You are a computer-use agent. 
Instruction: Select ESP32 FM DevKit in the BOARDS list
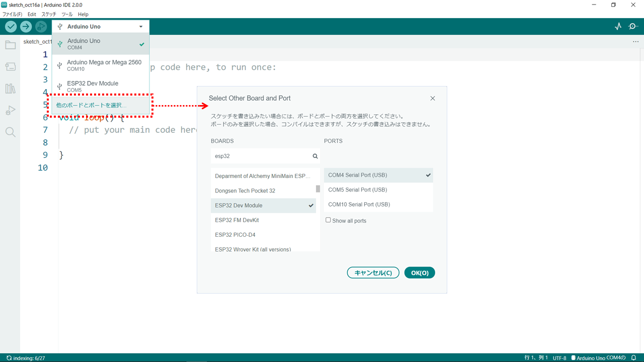pos(236,220)
